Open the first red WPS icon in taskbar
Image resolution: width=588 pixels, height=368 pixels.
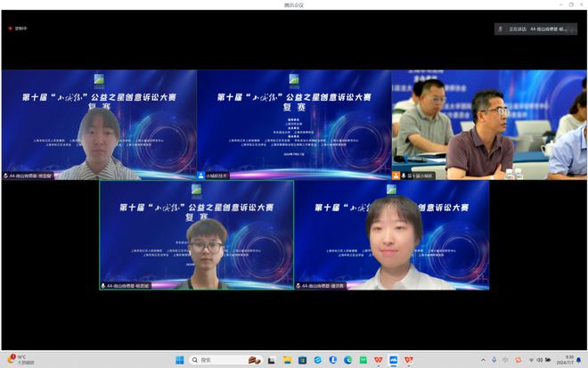tap(378, 360)
